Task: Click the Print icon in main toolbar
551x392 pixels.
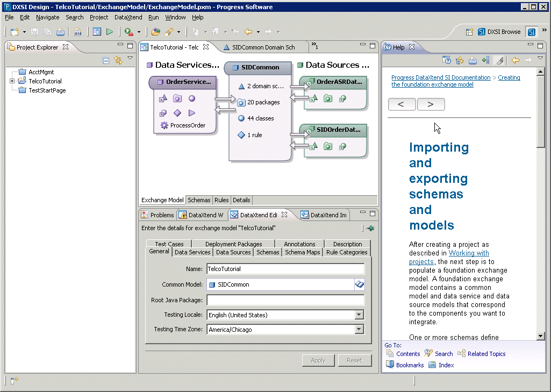Action: pos(60,32)
